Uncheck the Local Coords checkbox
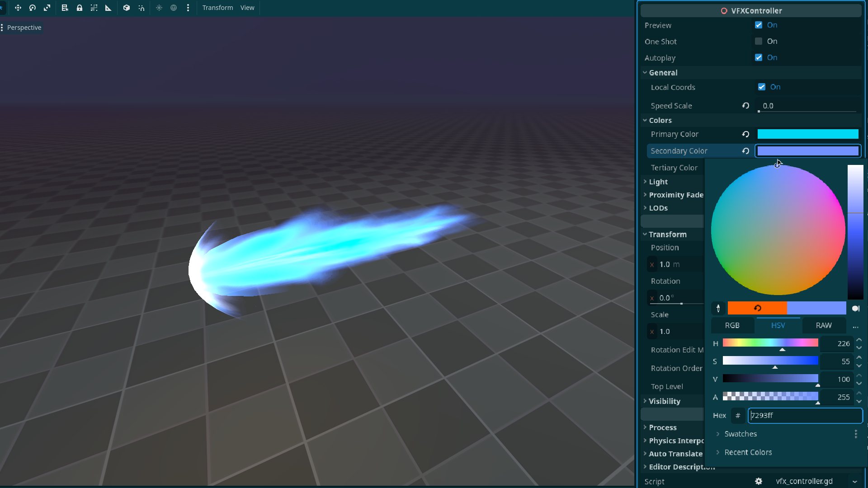 coord(762,87)
